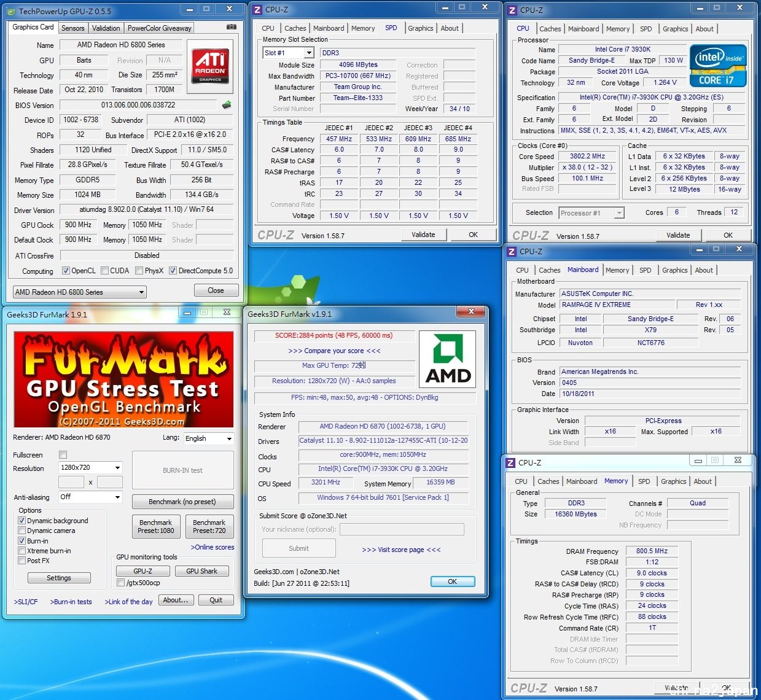Click the Close button in GPU-Z
This screenshot has width=761, height=700.
216,290
